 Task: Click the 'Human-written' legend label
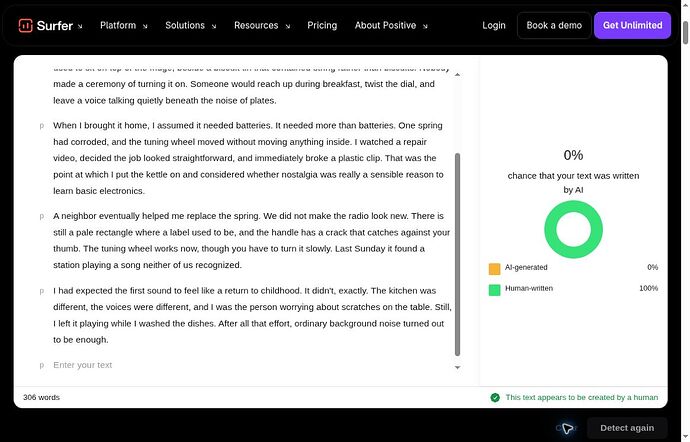[x=529, y=288]
